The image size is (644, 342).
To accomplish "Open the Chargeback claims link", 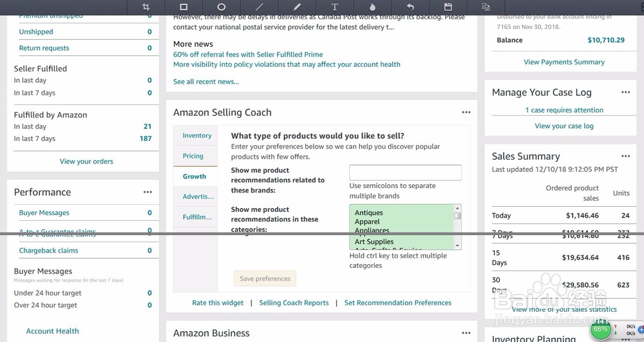I will coord(48,251).
